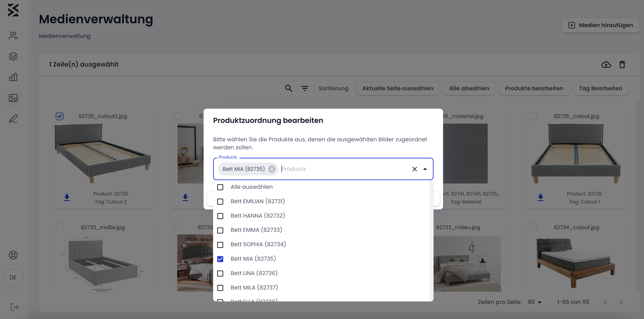
Task: Delete selected rows with trash icon
Action: click(622, 65)
